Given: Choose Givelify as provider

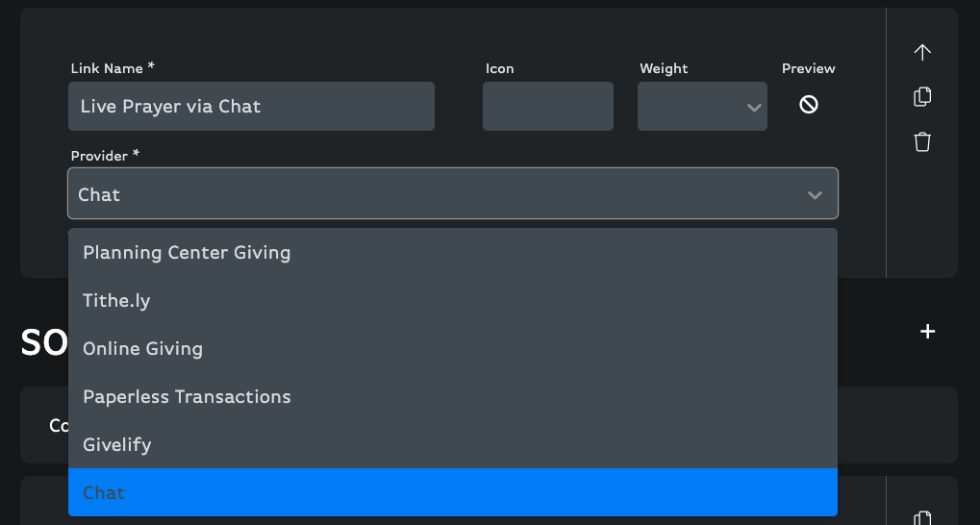Looking at the screenshot, I should pyautogui.click(x=453, y=445).
